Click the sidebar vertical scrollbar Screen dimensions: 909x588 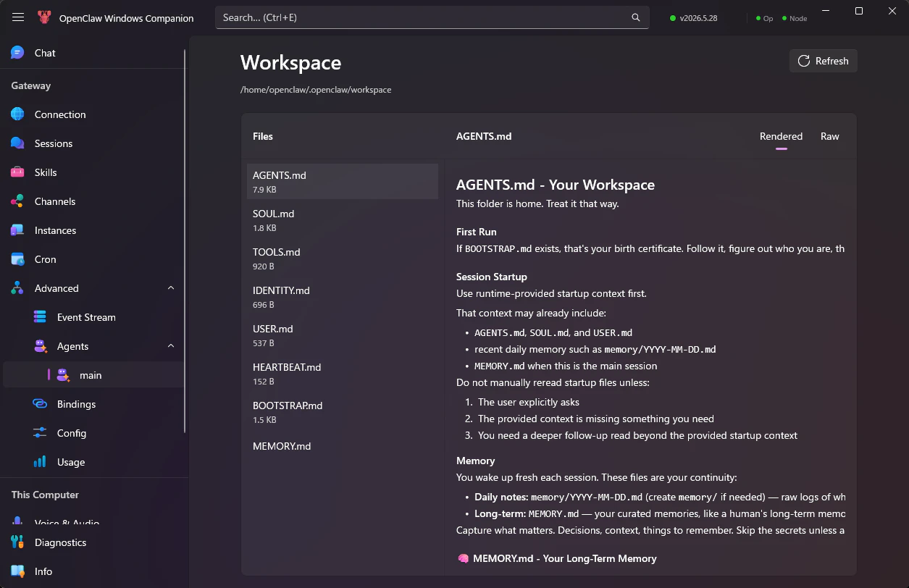pyautogui.click(x=185, y=240)
